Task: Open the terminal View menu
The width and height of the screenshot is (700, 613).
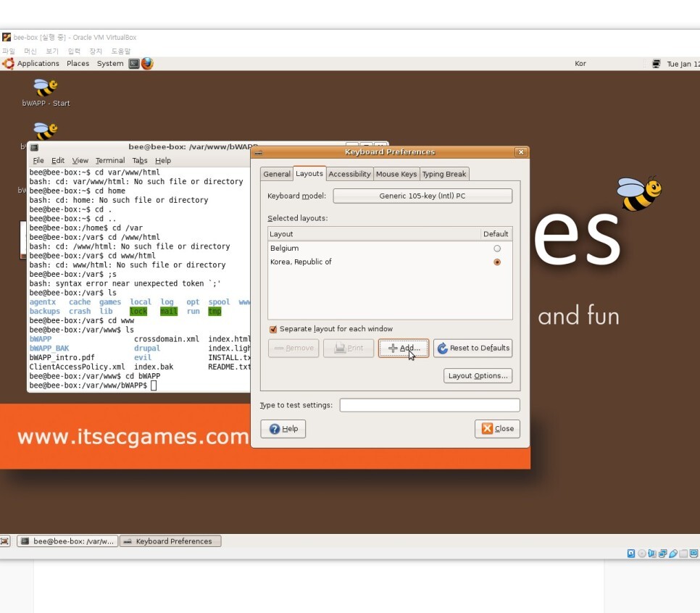Action: (x=80, y=160)
